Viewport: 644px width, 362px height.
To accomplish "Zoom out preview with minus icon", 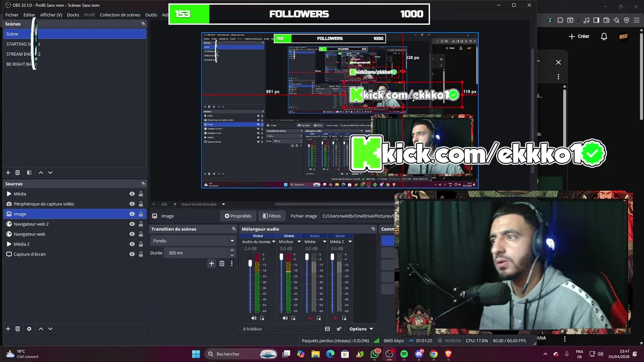I will click(x=154, y=204).
